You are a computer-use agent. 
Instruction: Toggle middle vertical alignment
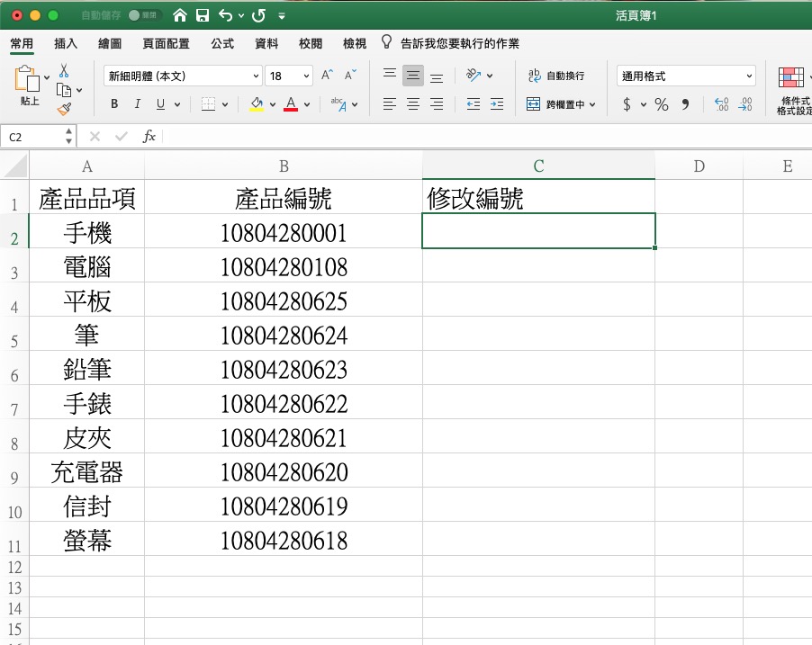[x=413, y=76]
